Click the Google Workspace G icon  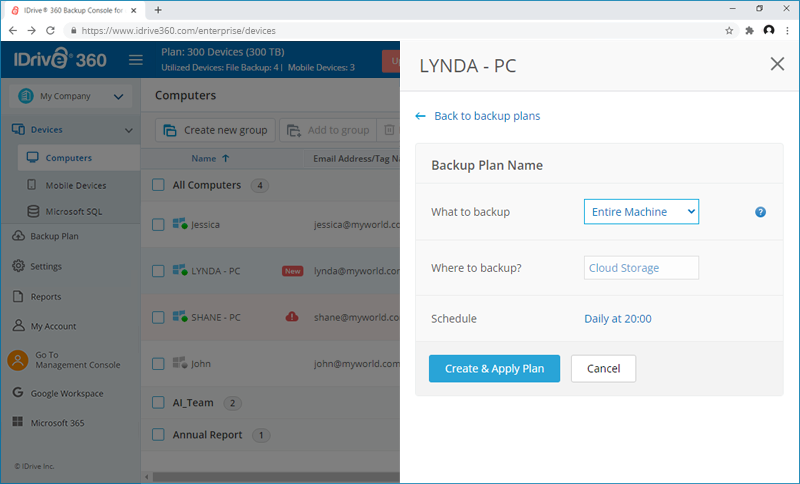(18, 392)
